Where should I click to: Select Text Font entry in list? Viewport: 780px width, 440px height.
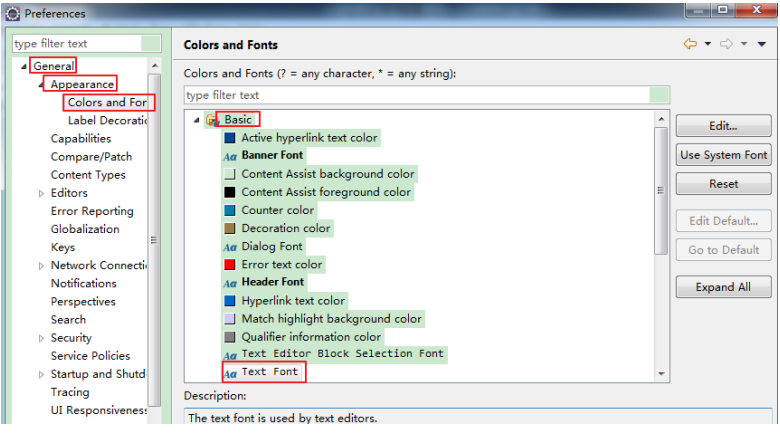point(270,372)
